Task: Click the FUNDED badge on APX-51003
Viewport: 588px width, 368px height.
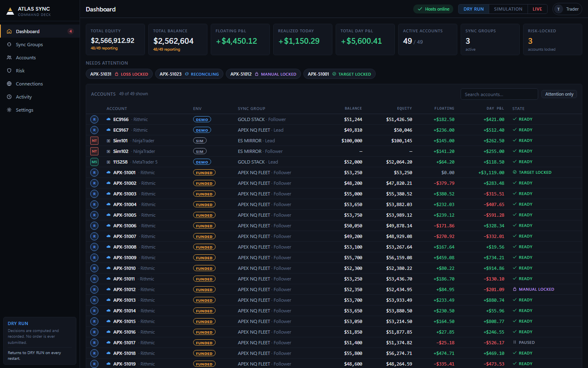Action: pyautogui.click(x=204, y=194)
